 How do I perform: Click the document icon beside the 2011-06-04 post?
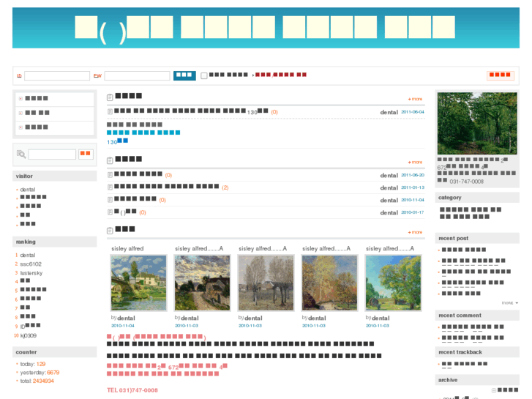[x=110, y=112]
